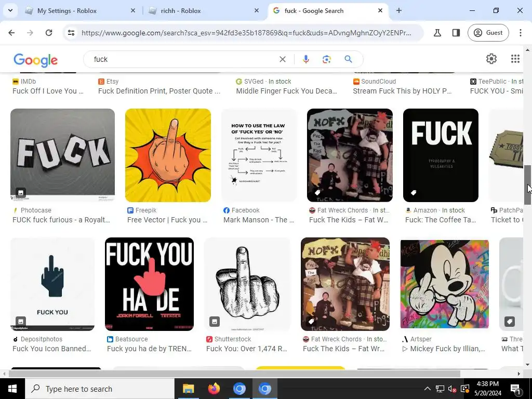532x399 pixels.
Task: Click the Photocase source label
Action: click(x=36, y=210)
